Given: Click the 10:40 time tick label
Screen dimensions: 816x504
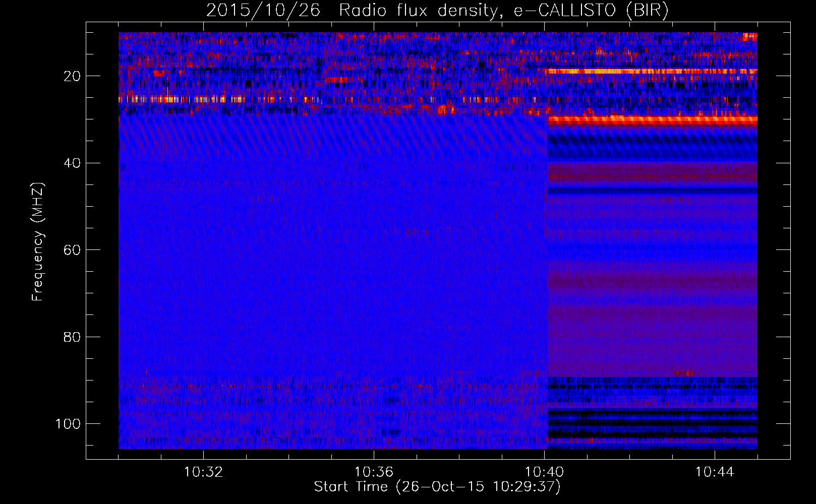Looking at the screenshot, I should (x=544, y=472).
